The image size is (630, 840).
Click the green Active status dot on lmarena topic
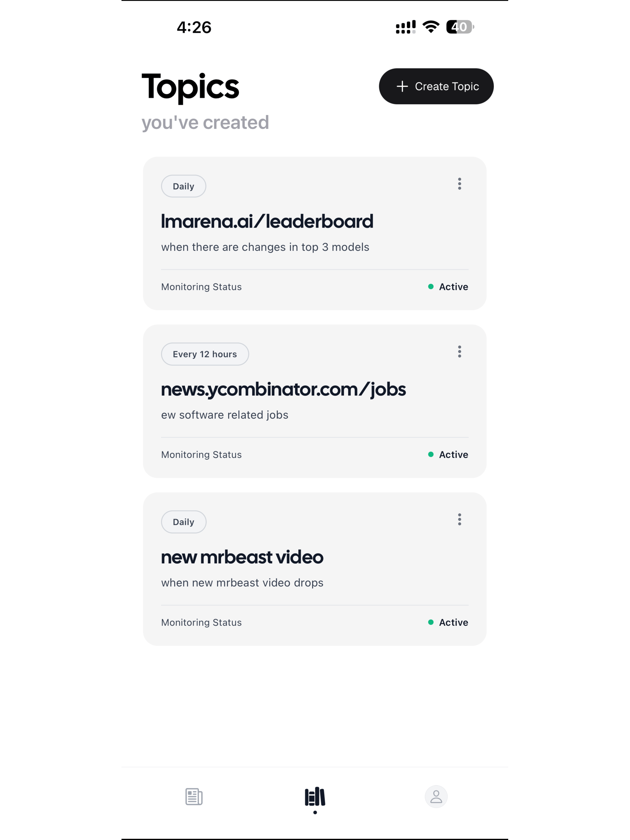[x=431, y=287]
